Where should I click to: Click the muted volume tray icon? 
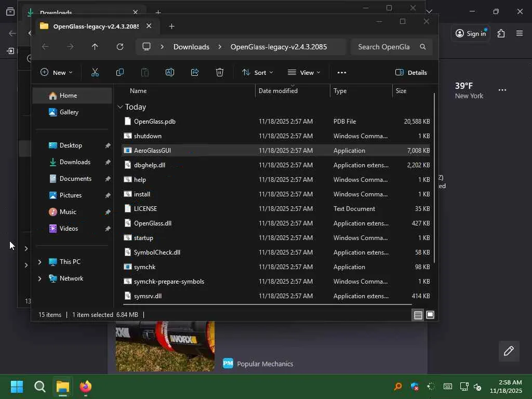point(478,387)
